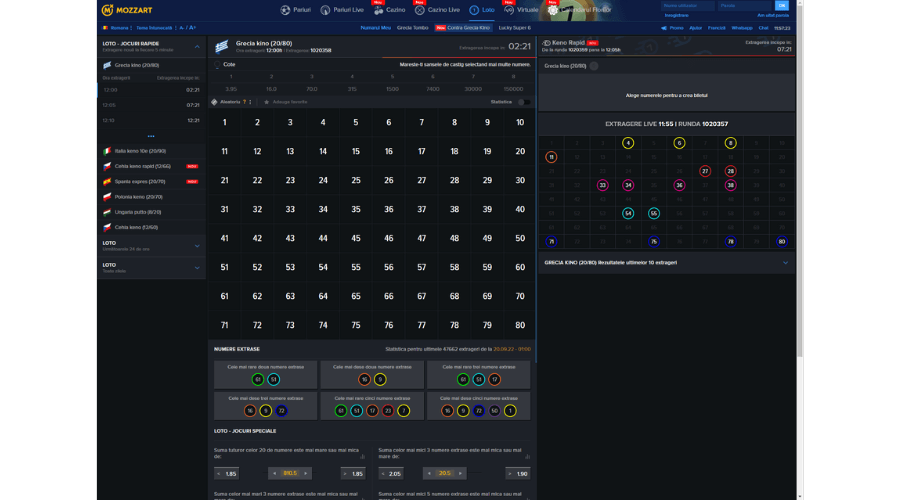Pick number 7 on the number grid
Viewport: 900px width, 500px height.
pos(421,122)
